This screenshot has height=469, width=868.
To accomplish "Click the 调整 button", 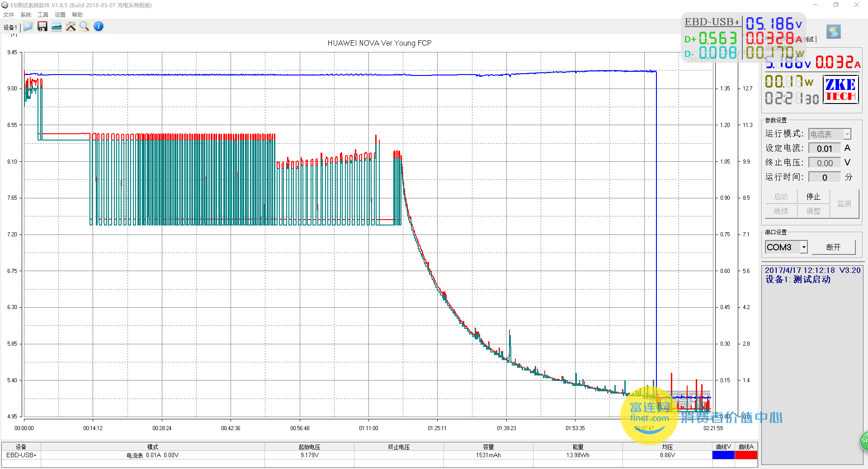I will coord(813,211).
